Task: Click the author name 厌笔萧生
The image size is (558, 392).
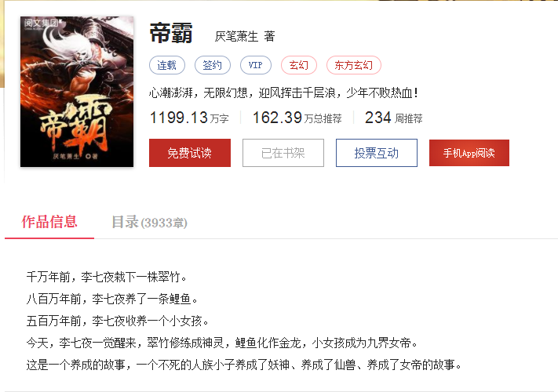Action: (237, 36)
